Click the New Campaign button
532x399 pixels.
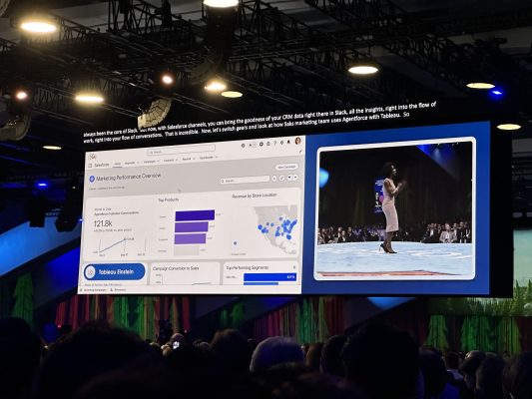coord(286,168)
